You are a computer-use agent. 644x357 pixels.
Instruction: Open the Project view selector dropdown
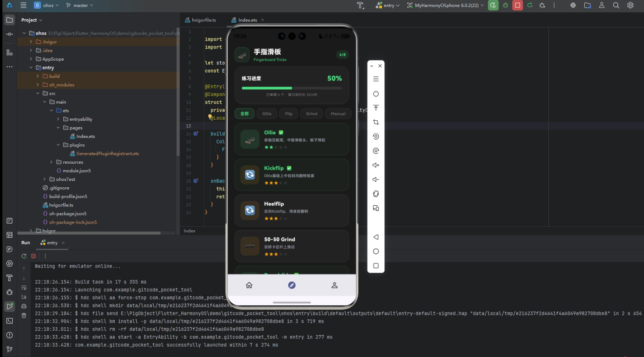32,20
